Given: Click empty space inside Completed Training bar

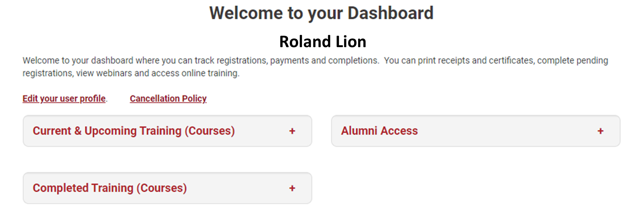Looking at the screenshot, I should (x=238, y=188).
